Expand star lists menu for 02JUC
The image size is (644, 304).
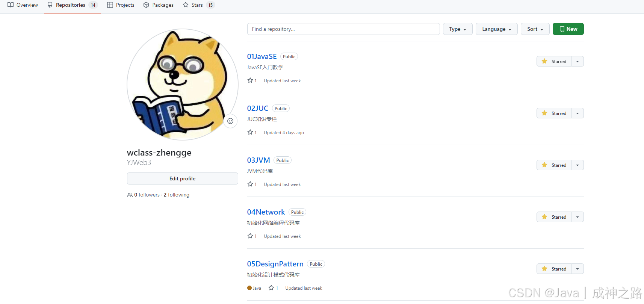click(577, 113)
